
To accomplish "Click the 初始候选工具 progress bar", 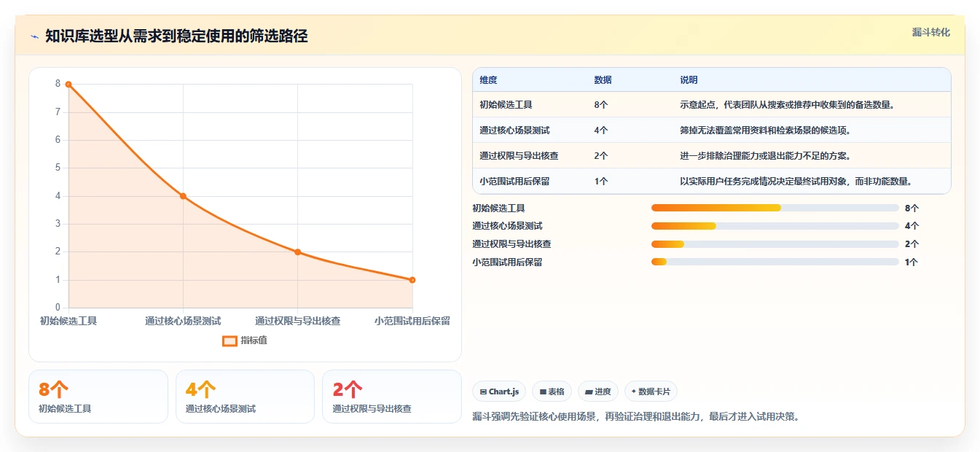I will 775,208.
